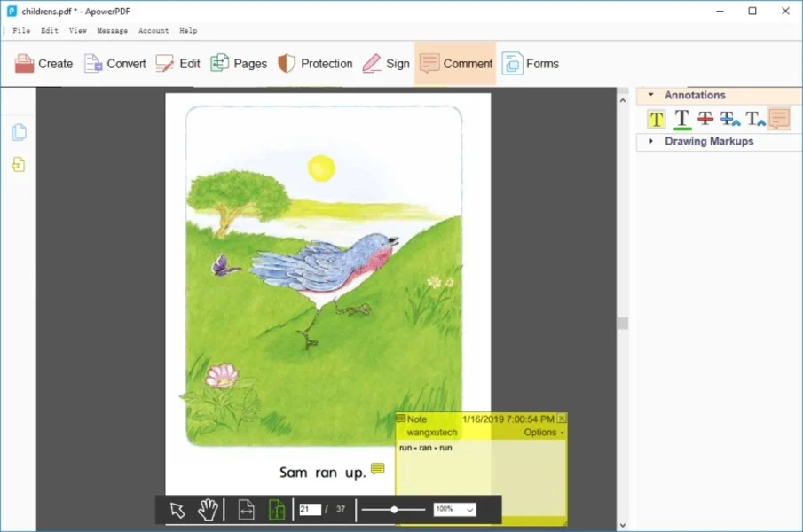Open the Edit menu
Viewport: 803px width, 532px height.
coord(49,30)
